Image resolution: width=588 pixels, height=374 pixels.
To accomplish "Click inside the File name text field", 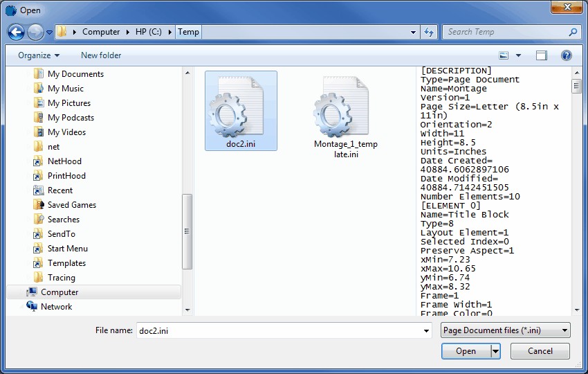I will [277, 330].
